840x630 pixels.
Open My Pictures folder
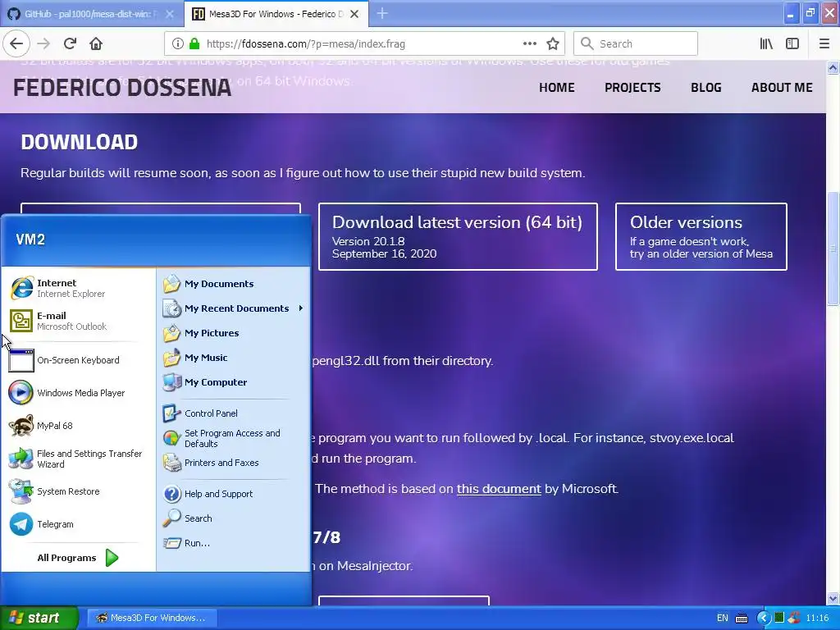pyautogui.click(x=233, y=333)
